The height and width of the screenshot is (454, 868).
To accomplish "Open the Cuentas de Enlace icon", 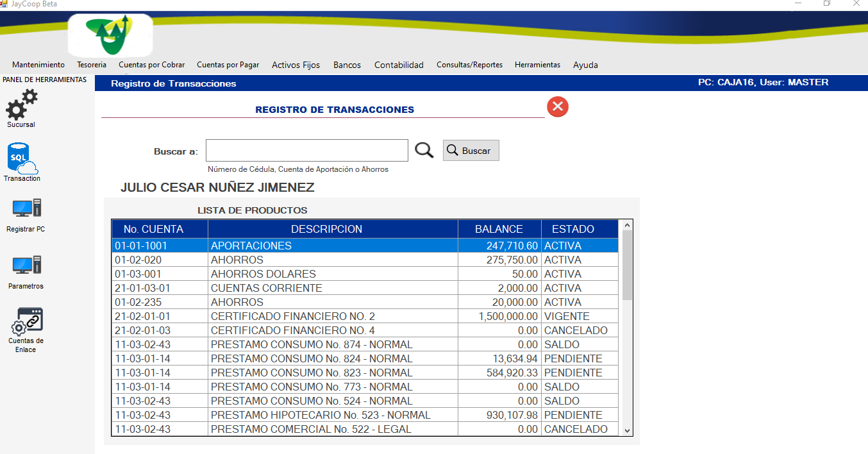I will click(28, 321).
